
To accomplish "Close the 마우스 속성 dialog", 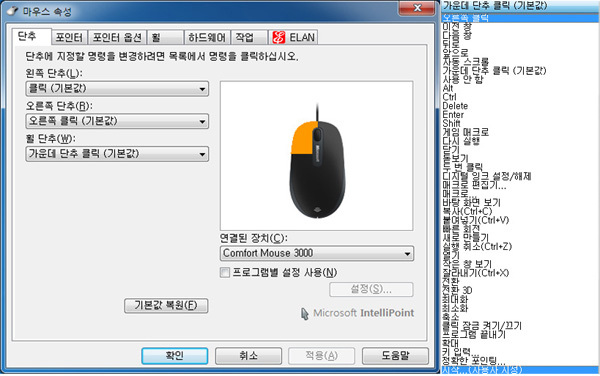I will 417,8.
